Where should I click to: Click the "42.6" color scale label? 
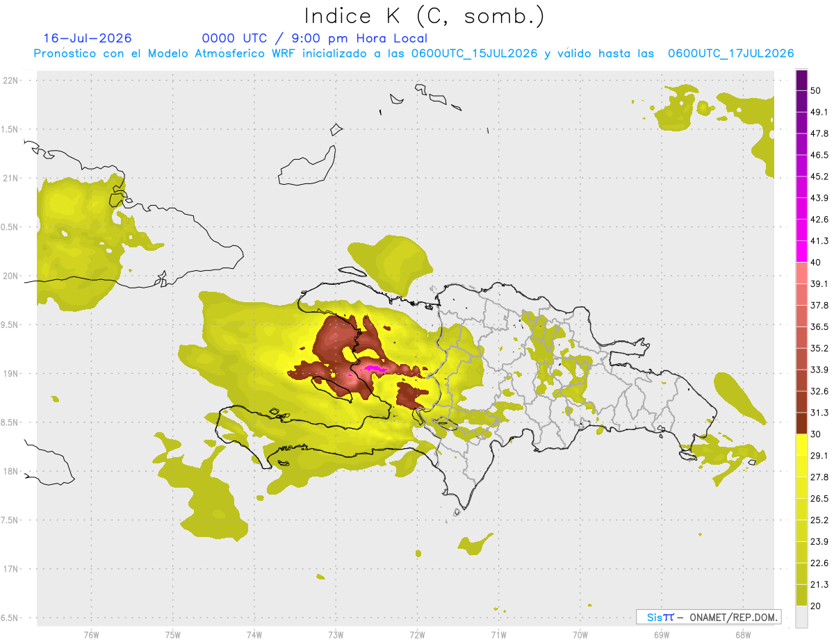coord(819,220)
